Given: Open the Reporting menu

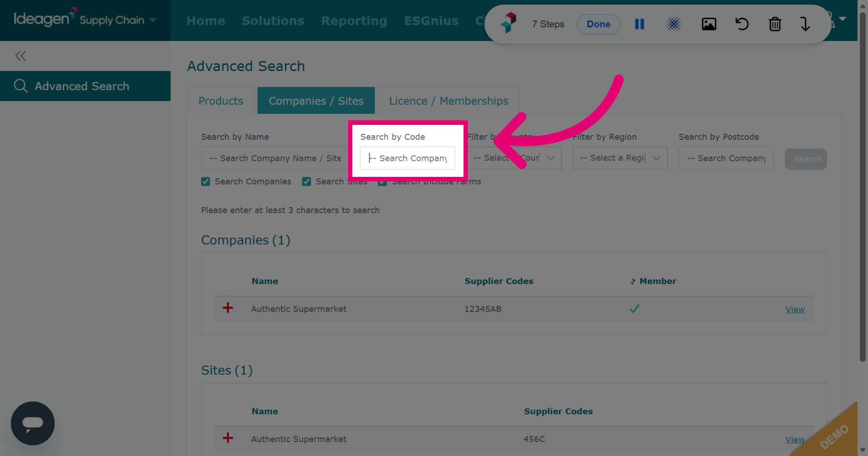Looking at the screenshot, I should [x=354, y=21].
